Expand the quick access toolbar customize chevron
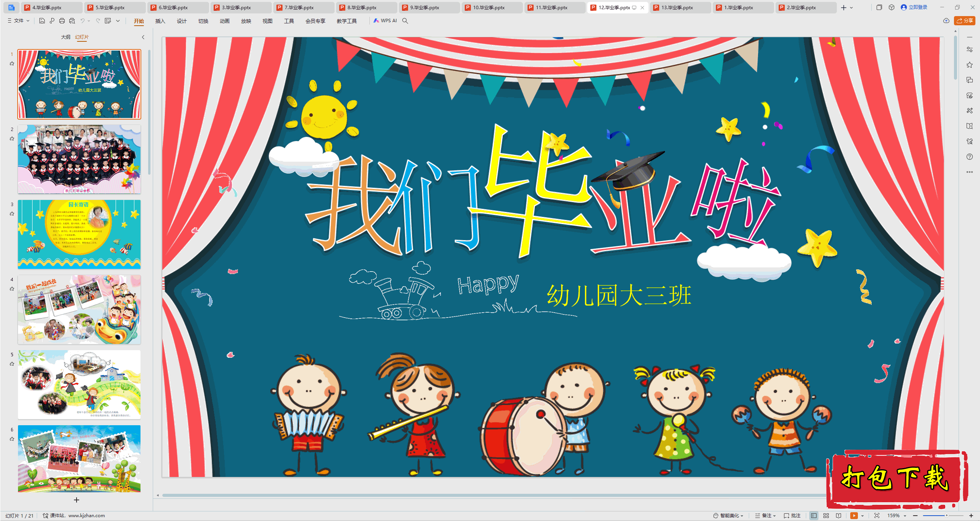Screen dimensions: 980x521 pyautogui.click(x=118, y=21)
